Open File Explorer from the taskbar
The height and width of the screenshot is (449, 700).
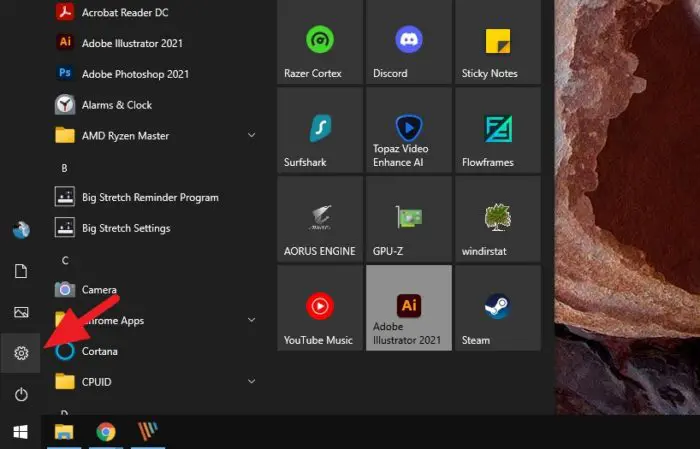coord(64,432)
